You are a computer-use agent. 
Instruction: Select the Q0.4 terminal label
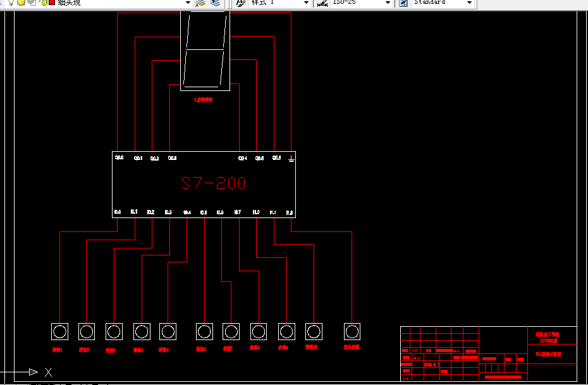coord(243,158)
